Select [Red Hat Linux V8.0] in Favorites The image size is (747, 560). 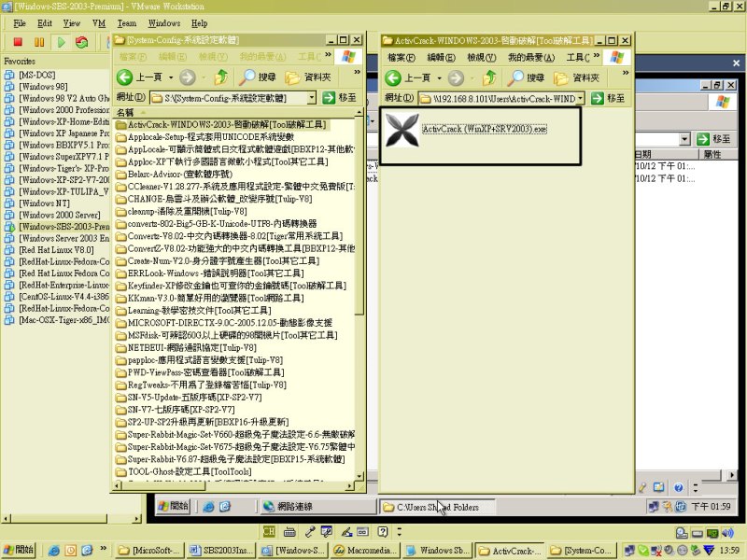tap(56, 250)
